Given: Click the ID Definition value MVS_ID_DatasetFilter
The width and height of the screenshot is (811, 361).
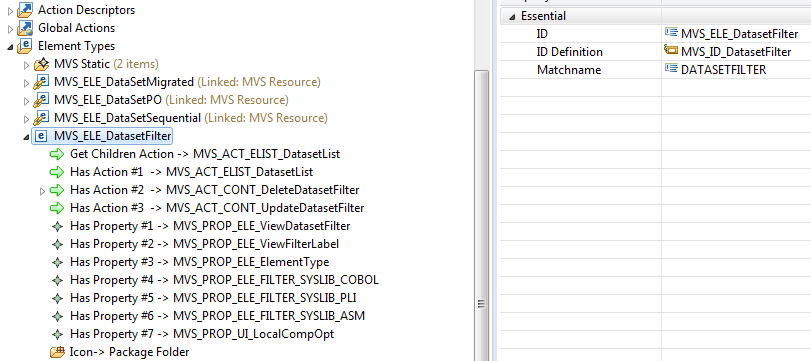Looking at the screenshot, I should pos(736,52).
